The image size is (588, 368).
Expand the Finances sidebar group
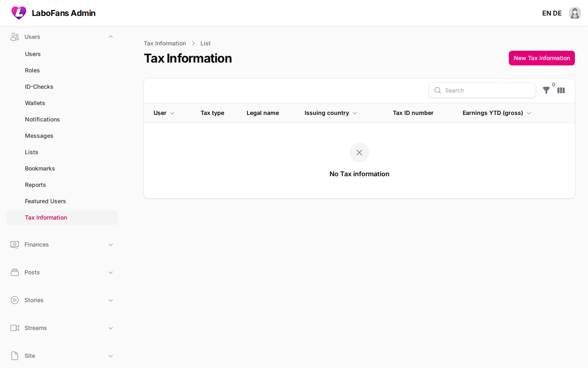[111, 245]
